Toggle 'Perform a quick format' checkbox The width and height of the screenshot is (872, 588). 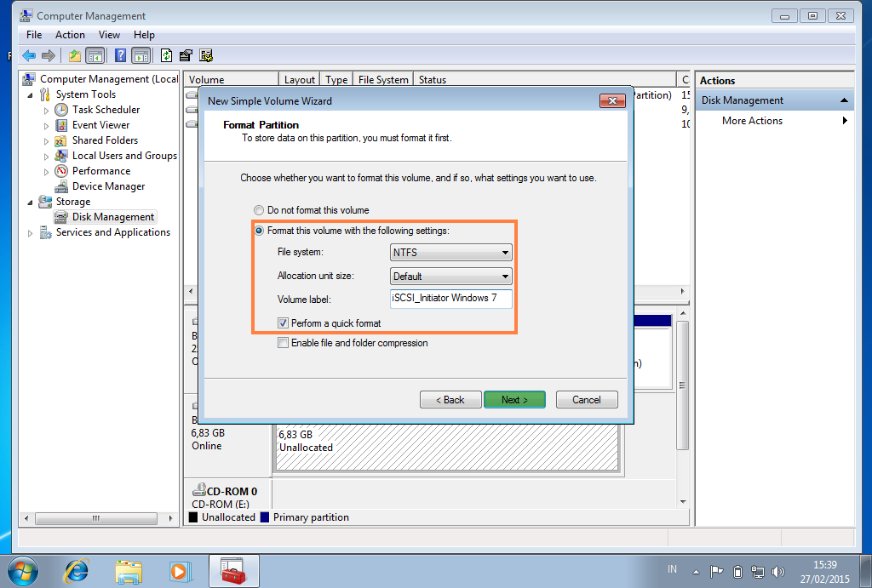[x=283, y=323]
